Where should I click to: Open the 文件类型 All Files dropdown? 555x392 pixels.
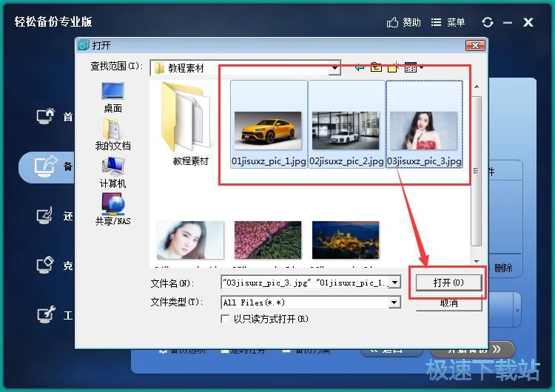[394, 303]
